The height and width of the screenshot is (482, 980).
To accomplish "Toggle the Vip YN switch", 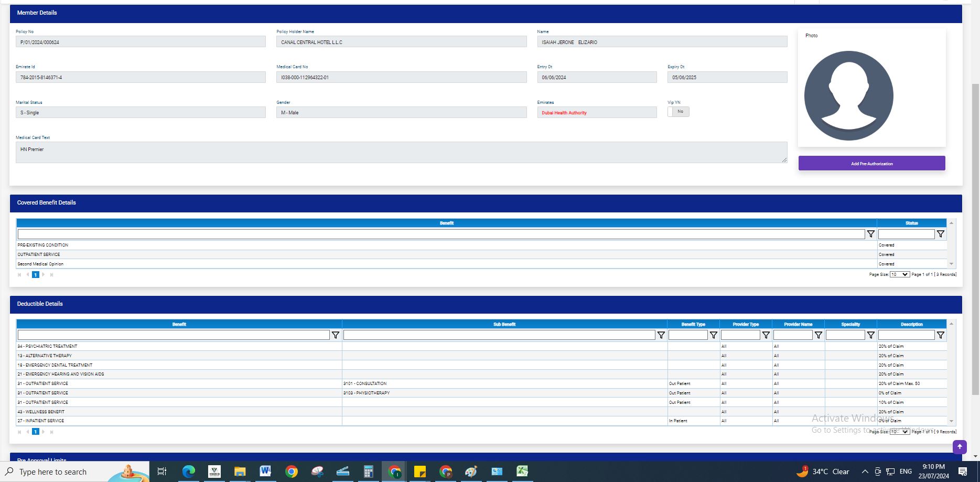I will [x=678, y=112].
